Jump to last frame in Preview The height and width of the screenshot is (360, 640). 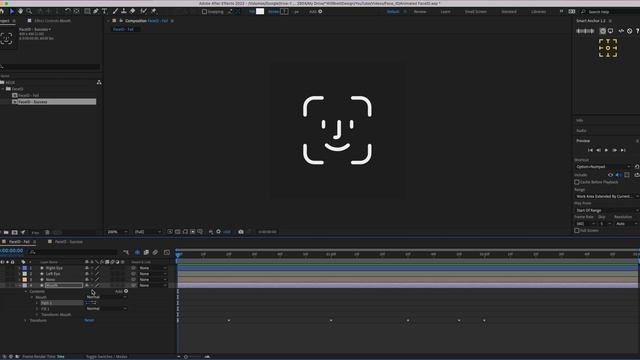coord(623,150)
